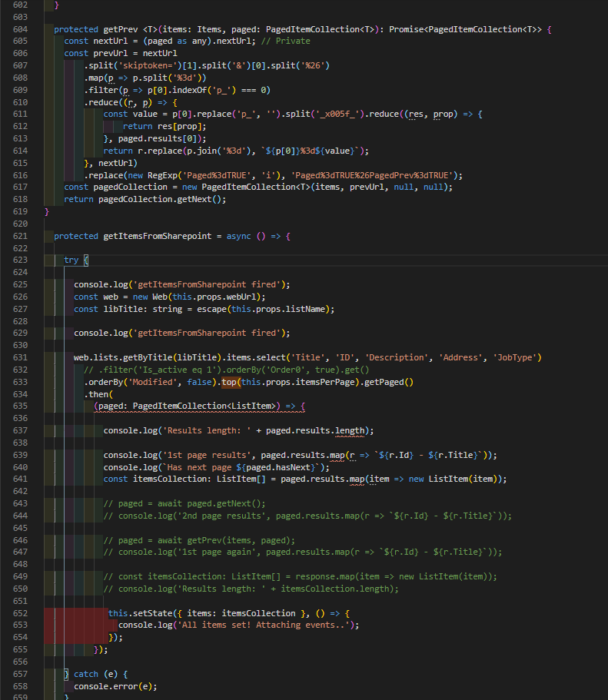Click the commented 'response.map' on line 649
Image resolution: width=608 pixels, height=700 pixels.
point(325,576)
